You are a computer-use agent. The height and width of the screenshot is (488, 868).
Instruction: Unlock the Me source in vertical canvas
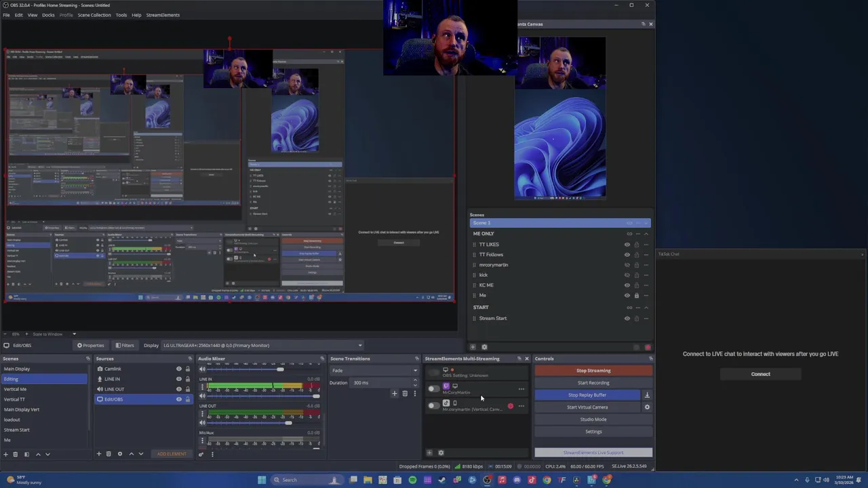pyautogui.click(x=636, y=296)
